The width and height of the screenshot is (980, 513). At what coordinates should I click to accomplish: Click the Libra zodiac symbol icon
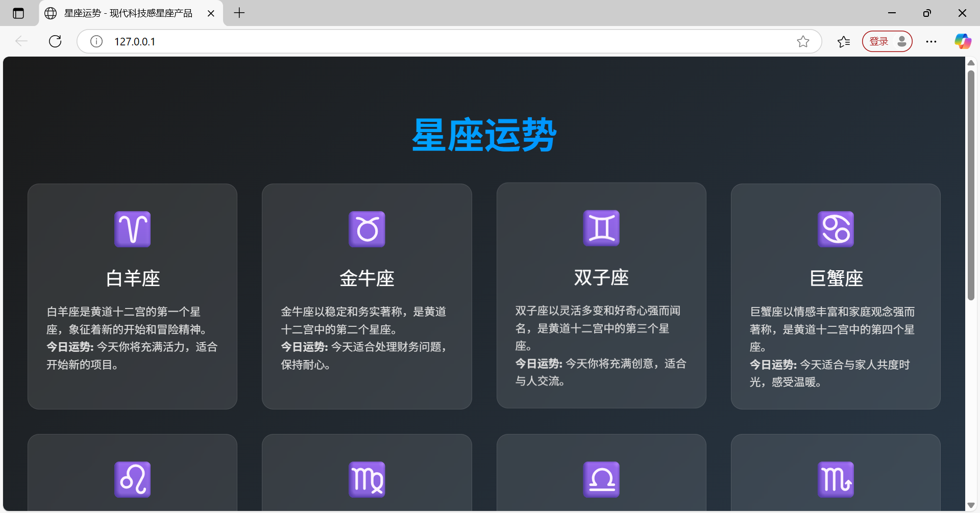click(x=601, y=479)
